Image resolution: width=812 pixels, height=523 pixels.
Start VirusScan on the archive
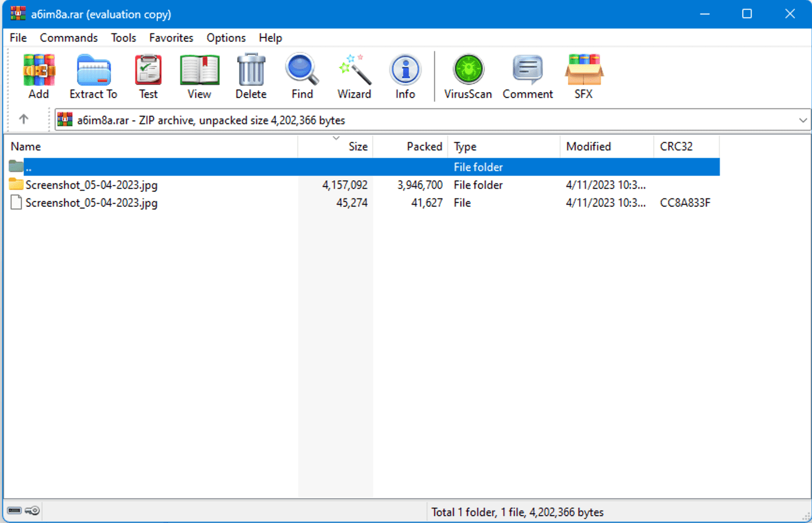click(x=467, y=76)
